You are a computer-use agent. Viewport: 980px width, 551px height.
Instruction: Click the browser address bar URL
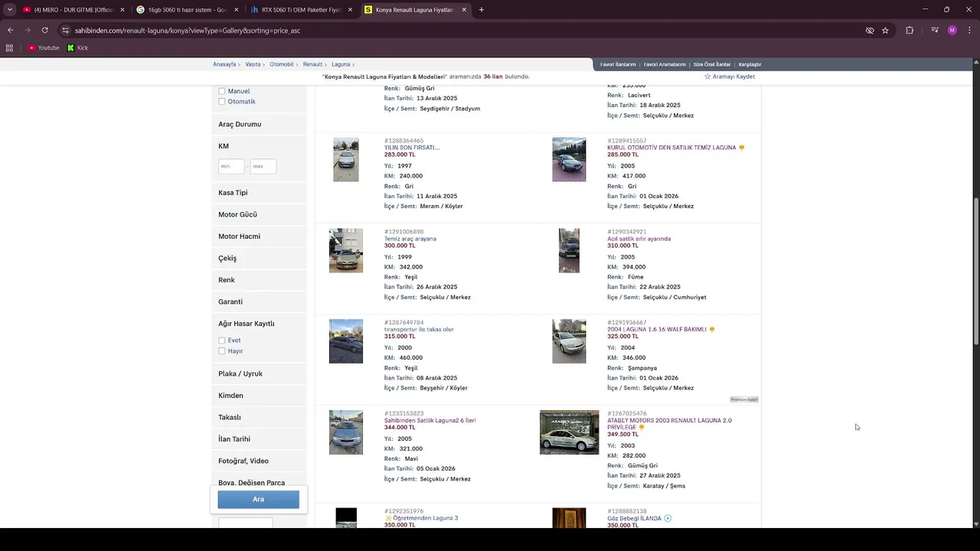click(188, 31)
